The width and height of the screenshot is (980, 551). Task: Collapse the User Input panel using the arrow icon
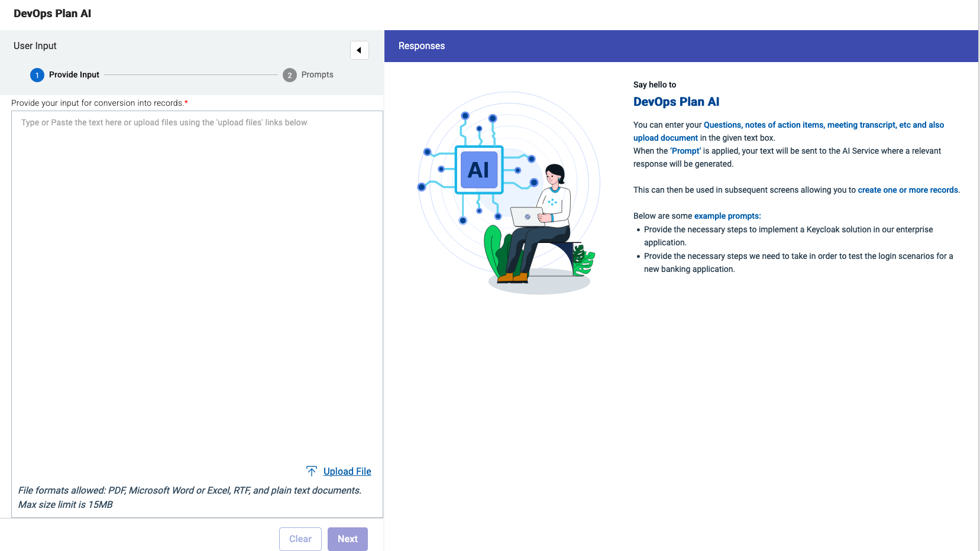[x=360, y=50]
